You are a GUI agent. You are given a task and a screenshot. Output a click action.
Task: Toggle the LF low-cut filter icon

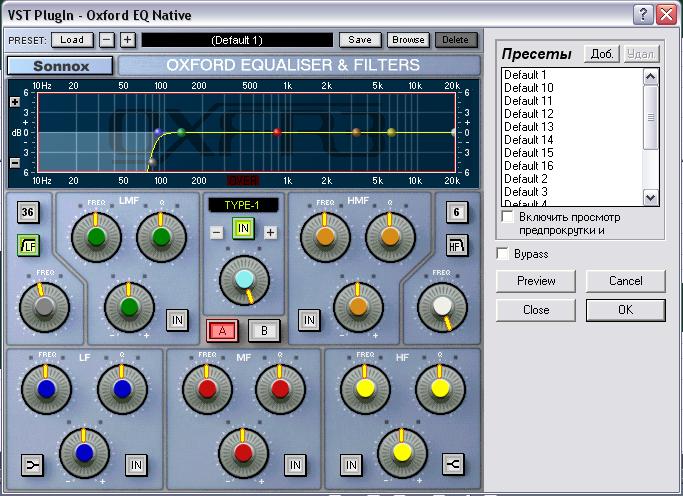click(x=28, y=245)
